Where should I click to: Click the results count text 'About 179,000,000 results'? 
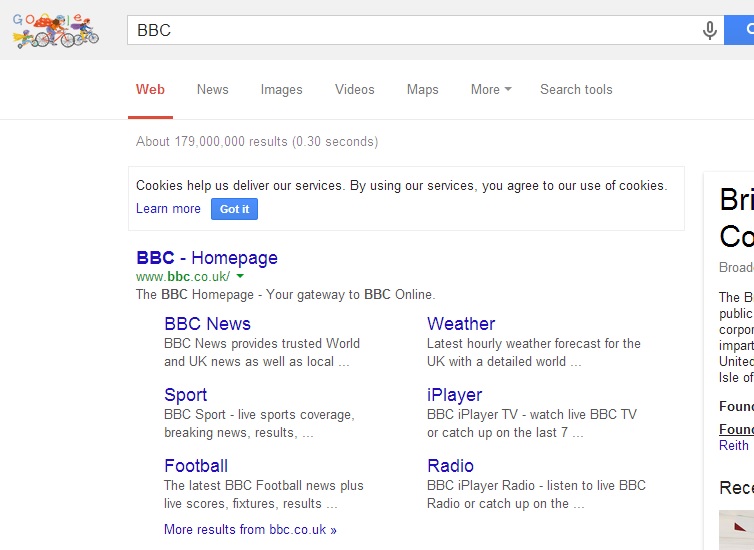[x=212, y=141]
